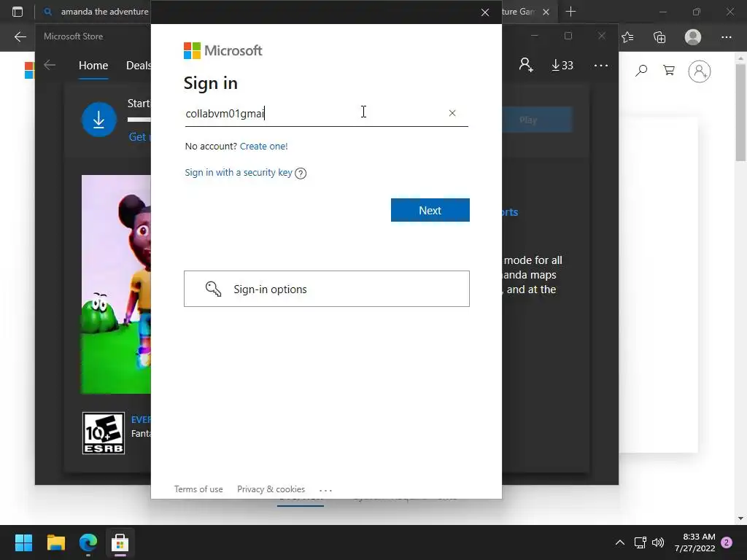The image size is (747, 560).
Task: Click the Next button in the sign-in dialog
Action: [430, 210]
